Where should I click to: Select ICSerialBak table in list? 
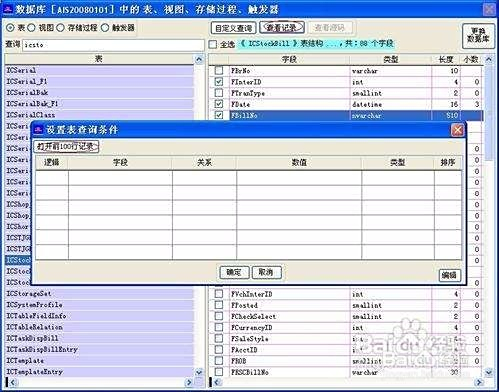[x=99, y=93]
